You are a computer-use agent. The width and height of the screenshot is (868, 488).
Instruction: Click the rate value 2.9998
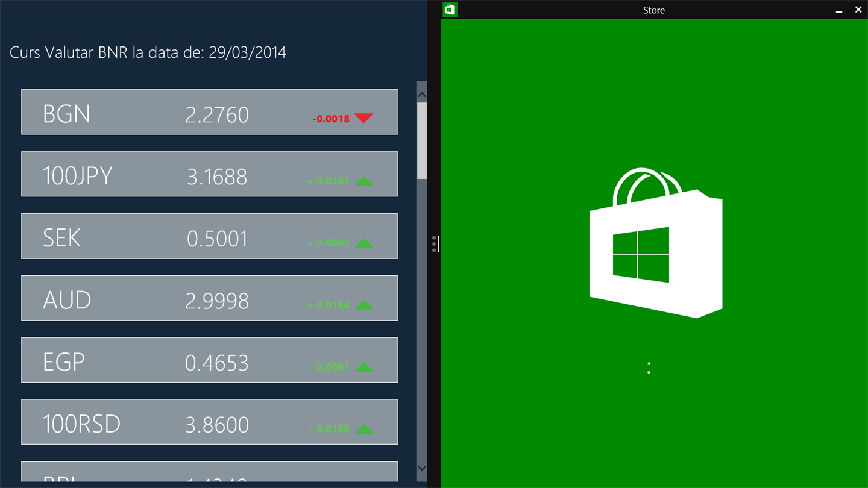point(217,301)
